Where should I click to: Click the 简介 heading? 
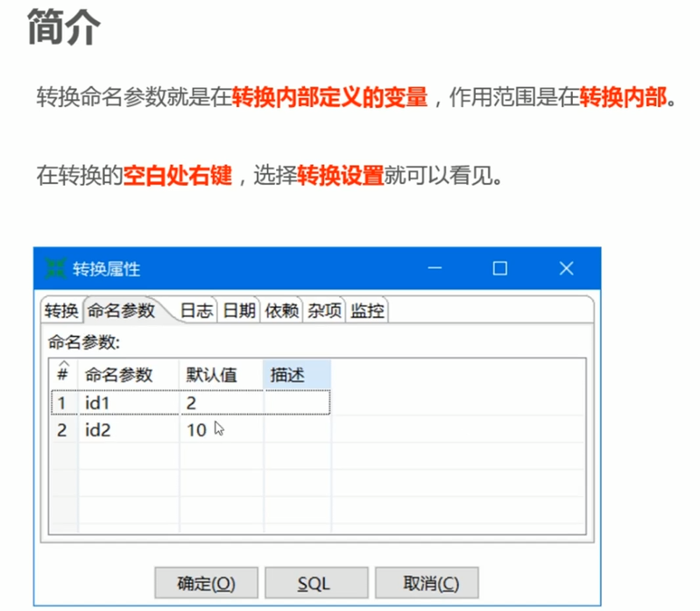point(63,28)
